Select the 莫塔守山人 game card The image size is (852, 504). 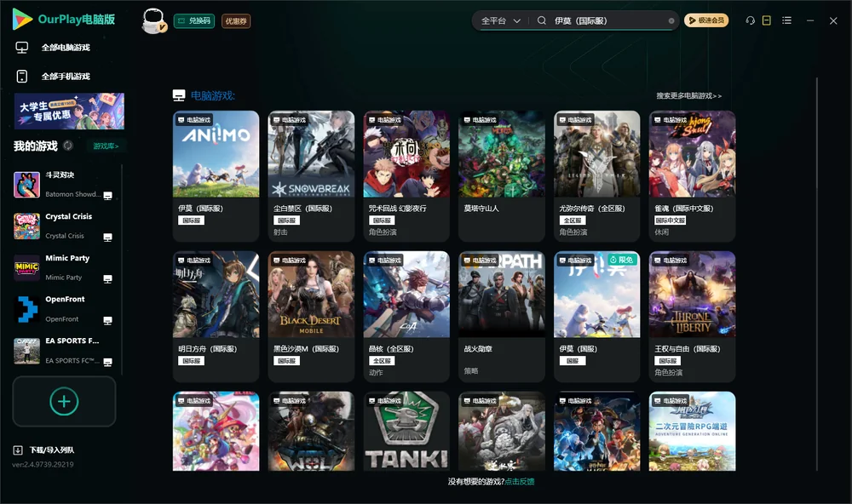(502, 176)
